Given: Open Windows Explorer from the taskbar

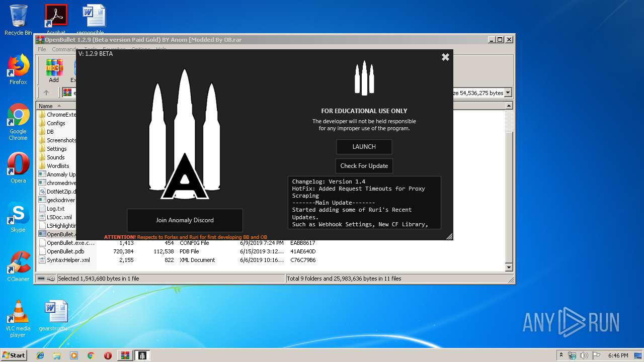Looking at the screenshot, I should (57, 355).
